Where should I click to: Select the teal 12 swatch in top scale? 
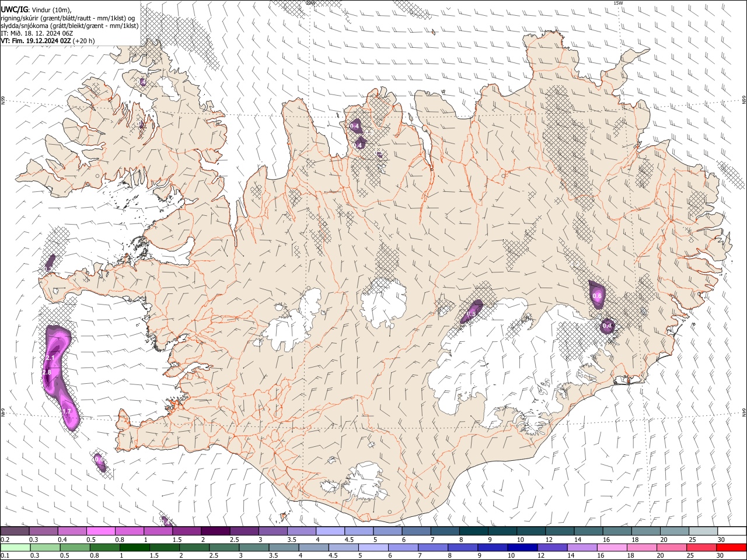click(560, 531)
